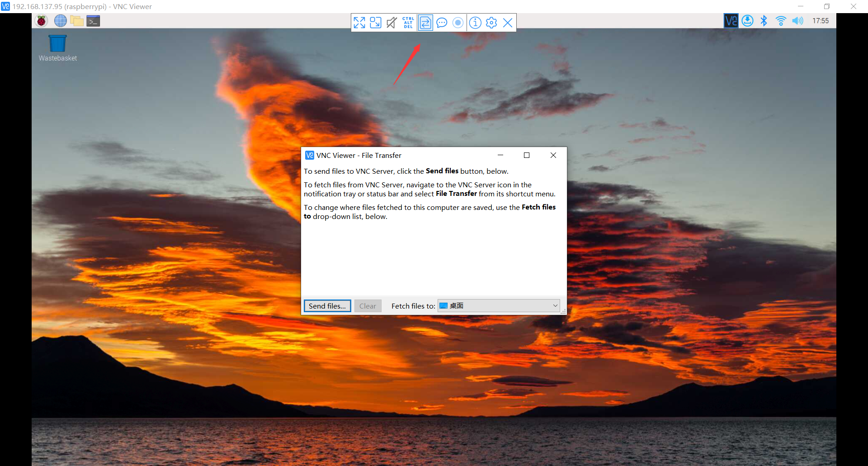Launch the terminal from the taskbar
The width and height of the screenshot is (868, 466).
click(93, 21)
